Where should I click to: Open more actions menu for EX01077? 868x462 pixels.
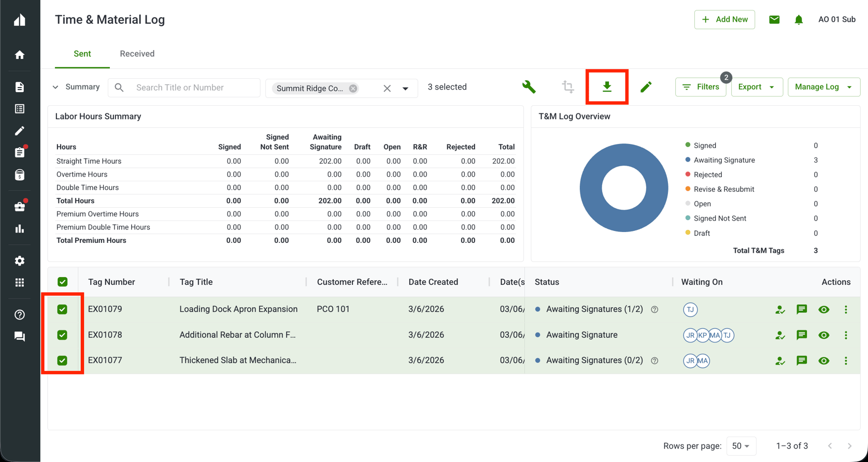(x=846, y=360)
